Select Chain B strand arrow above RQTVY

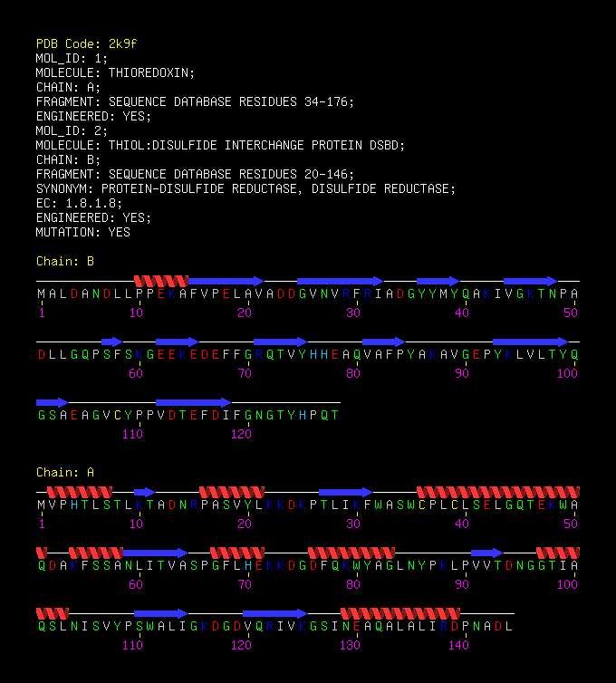[281, 341]
